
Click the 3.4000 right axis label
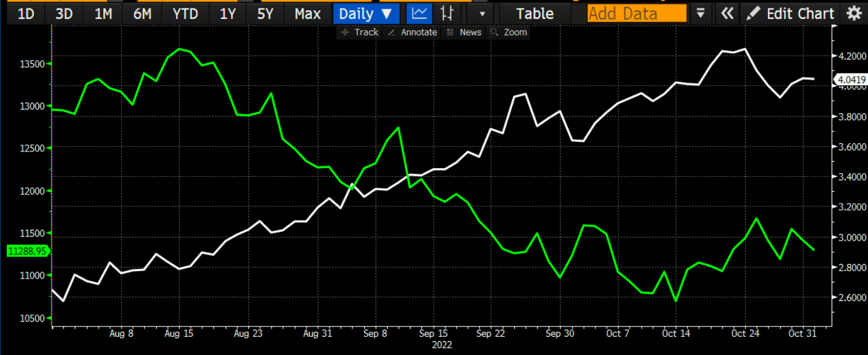click(852, 177)
